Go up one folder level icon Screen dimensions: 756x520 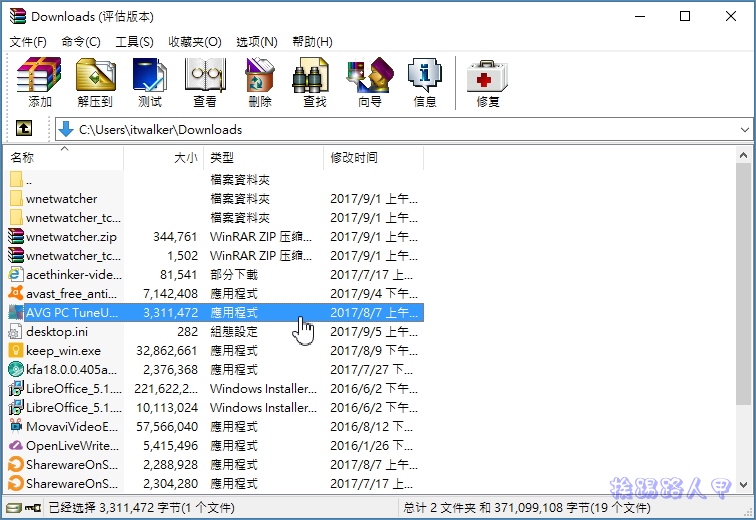[24, 128]
